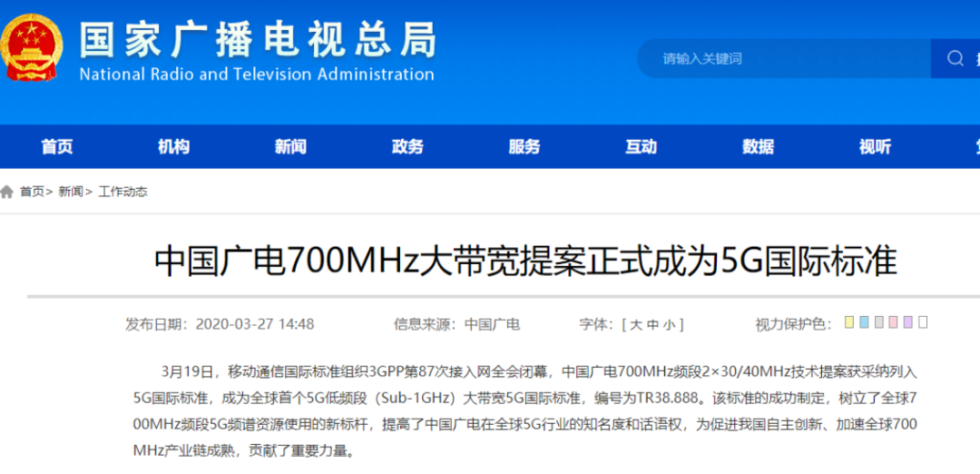Open the 新闻 navigation tab
The height and width of the screenshot is (474, 980).
290,147
